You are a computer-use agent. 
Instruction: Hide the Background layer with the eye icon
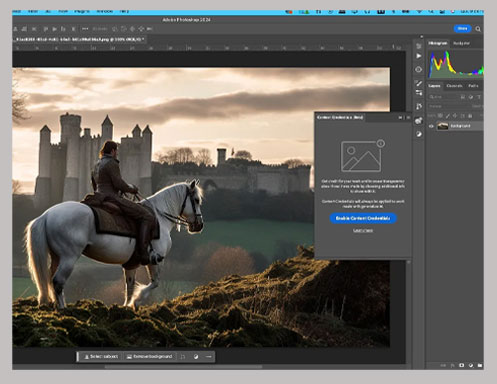[x=431, y=126]
